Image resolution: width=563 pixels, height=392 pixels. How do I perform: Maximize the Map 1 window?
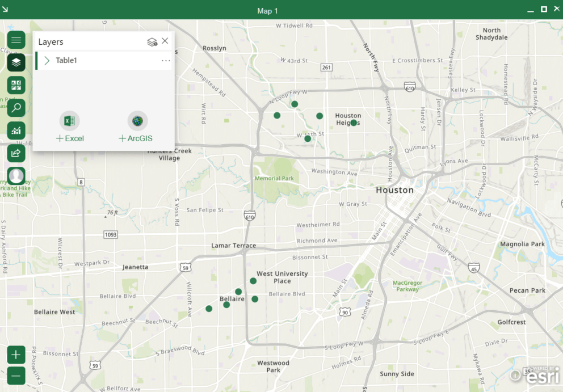(544, 9)
